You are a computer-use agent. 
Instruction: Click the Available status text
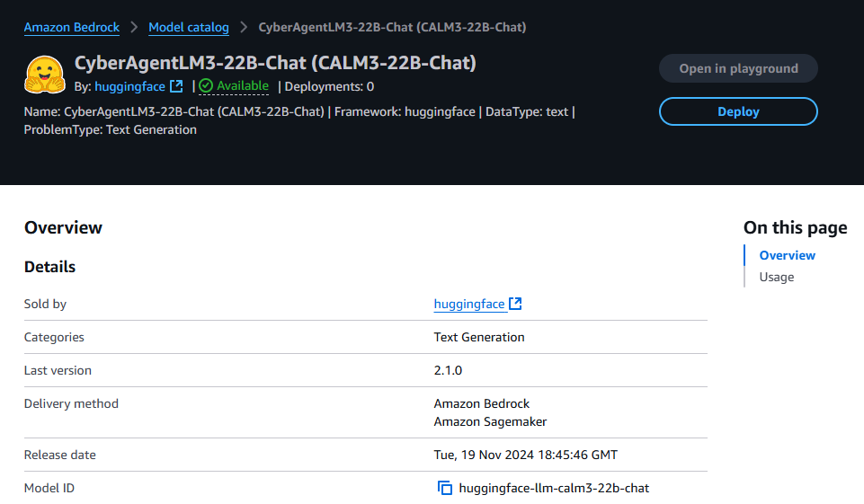(x=243, y=86)
